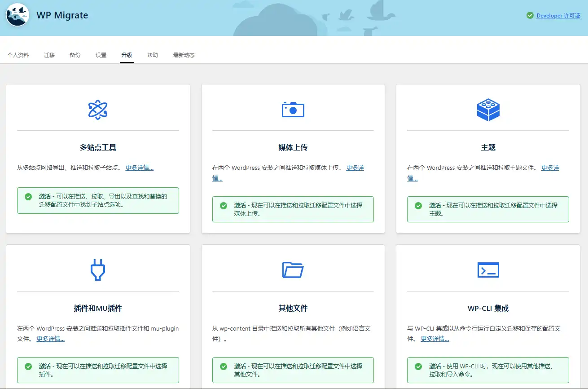The image size is (588, 389).
Task: Click the plug icon on 插件和MU插件 card
Action: [x=98, y=270]
